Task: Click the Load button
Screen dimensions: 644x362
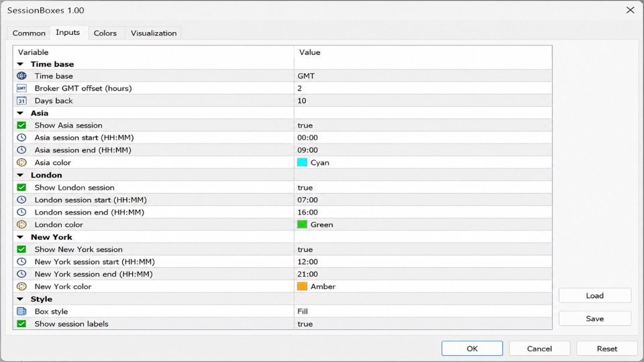Action: tap(595, 296)
